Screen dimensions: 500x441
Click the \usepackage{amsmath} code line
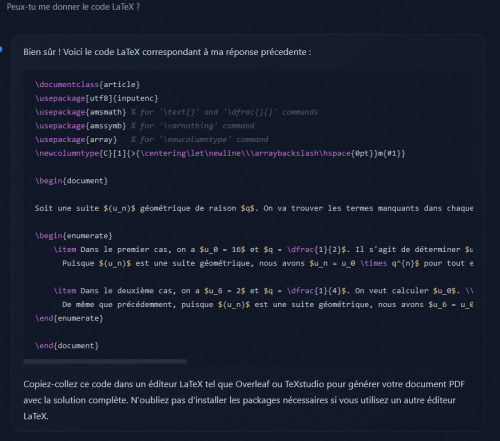click(177, 112)
